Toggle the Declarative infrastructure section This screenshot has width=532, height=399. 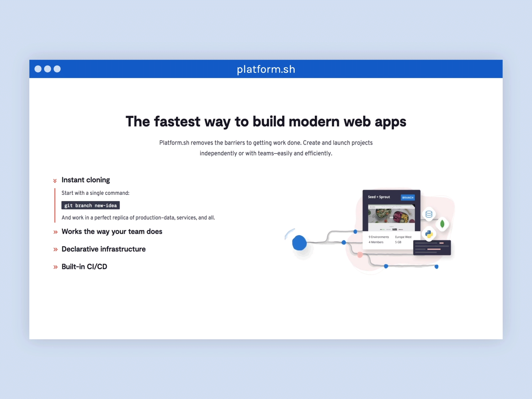[103, 249]
